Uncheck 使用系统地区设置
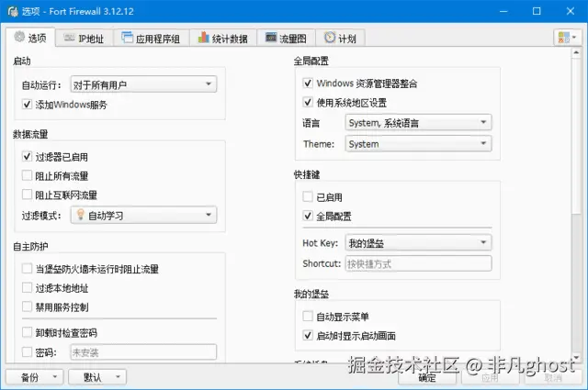 click(308, 102)
